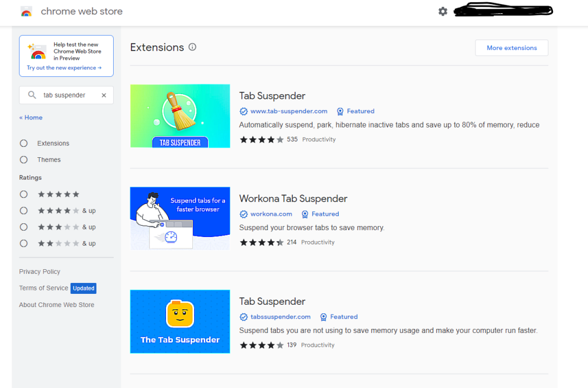Image resolution: width=588 pixels, height=388 pixels.
Task: Click the info icon next to Extensions heading
Action: 192,47
